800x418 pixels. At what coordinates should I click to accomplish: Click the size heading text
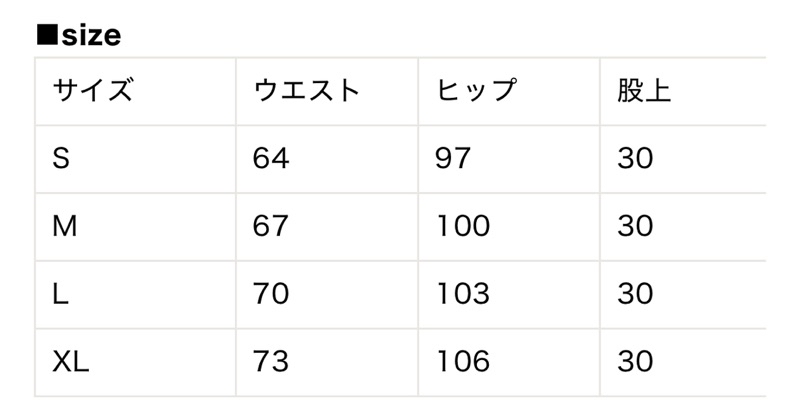click(x=91, y=36)
